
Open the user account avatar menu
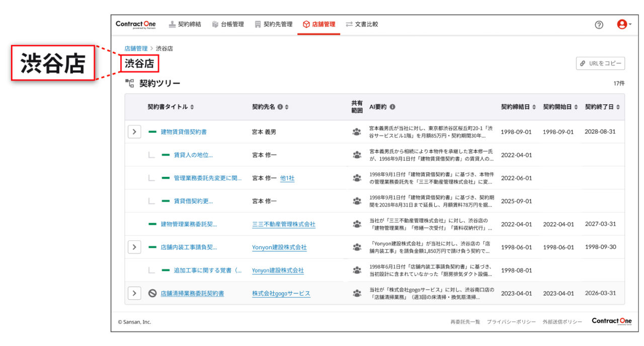coord(624,24)
